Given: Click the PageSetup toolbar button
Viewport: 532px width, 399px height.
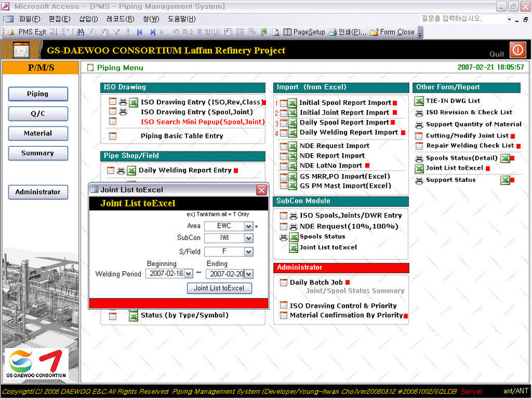Looking at the screenshot, I should (x=304, y=32).
